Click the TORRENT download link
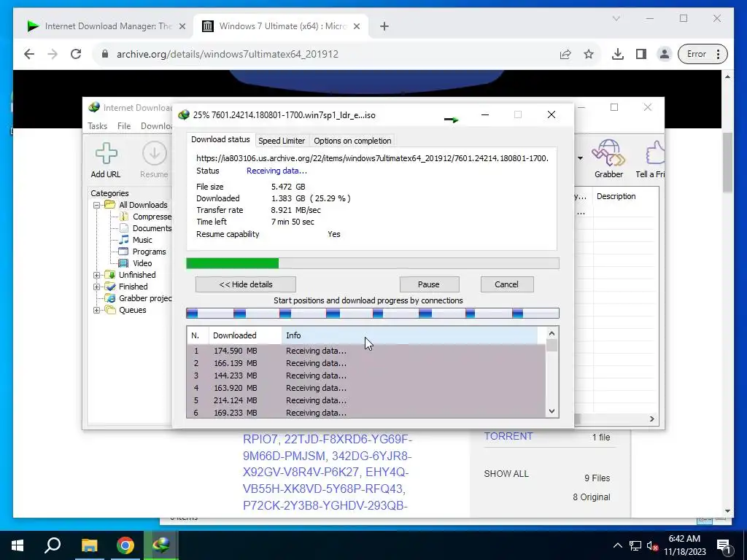 (508, 436)
